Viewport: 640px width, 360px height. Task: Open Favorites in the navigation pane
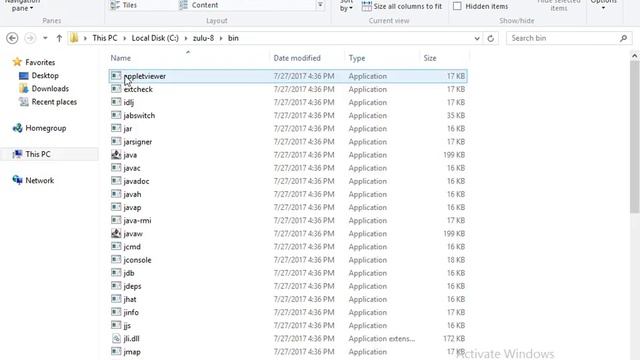pyautogui.click(x=40, y=62)
